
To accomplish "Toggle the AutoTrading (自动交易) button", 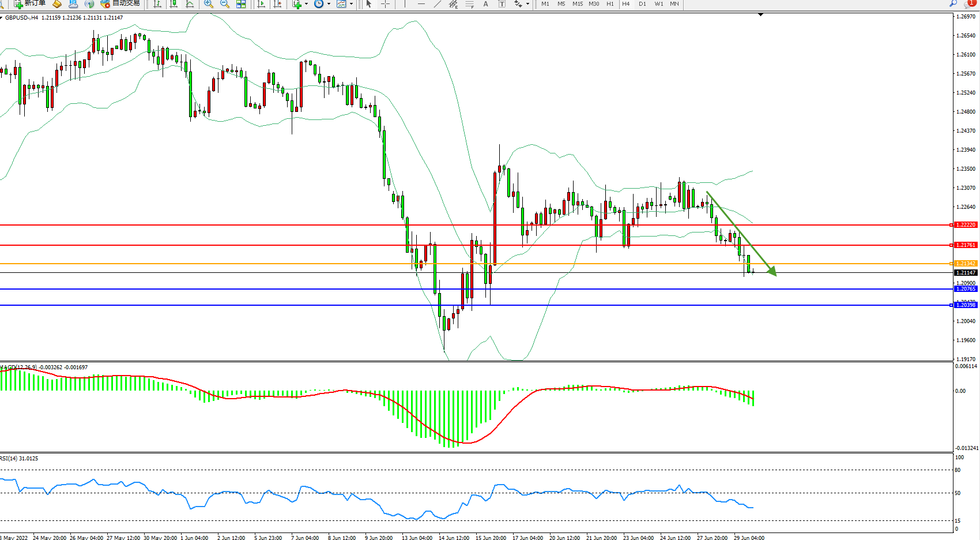I will [120, 3].
